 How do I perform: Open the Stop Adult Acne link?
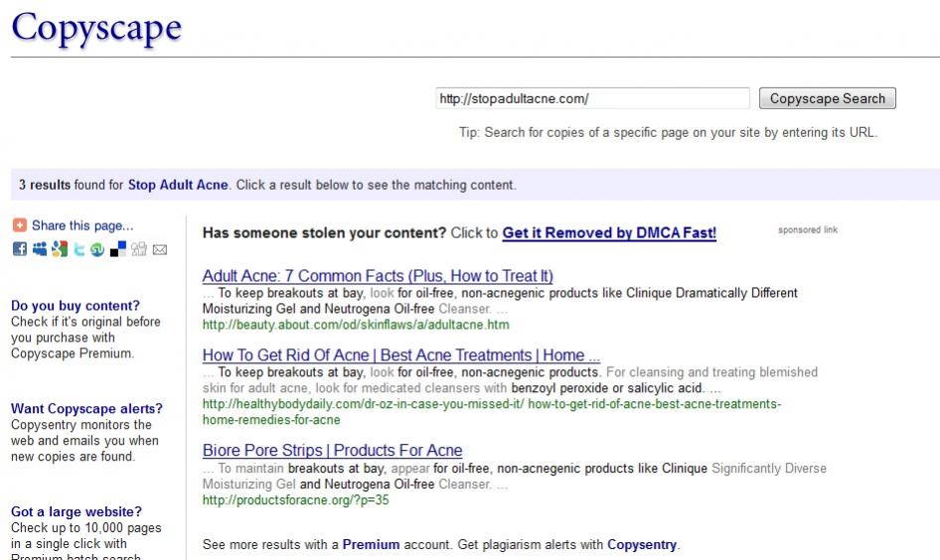[x=178, y=185]
